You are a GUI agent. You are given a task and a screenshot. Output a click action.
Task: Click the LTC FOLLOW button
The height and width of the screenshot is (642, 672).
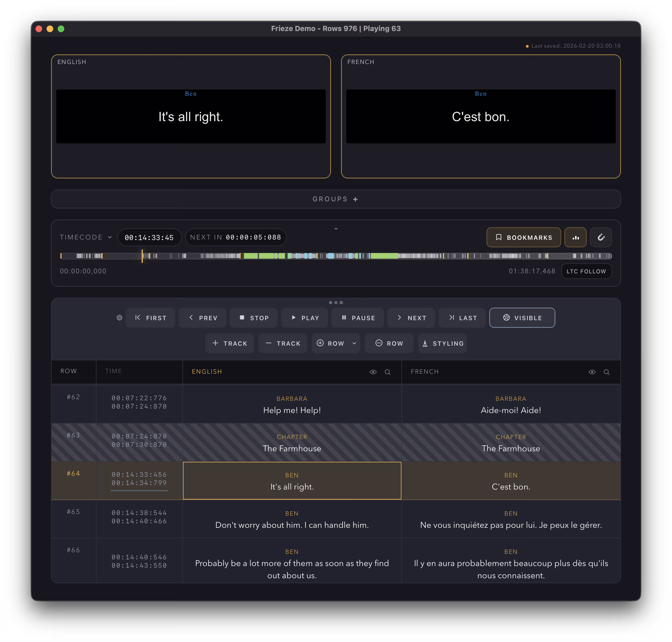coord(586,271)
